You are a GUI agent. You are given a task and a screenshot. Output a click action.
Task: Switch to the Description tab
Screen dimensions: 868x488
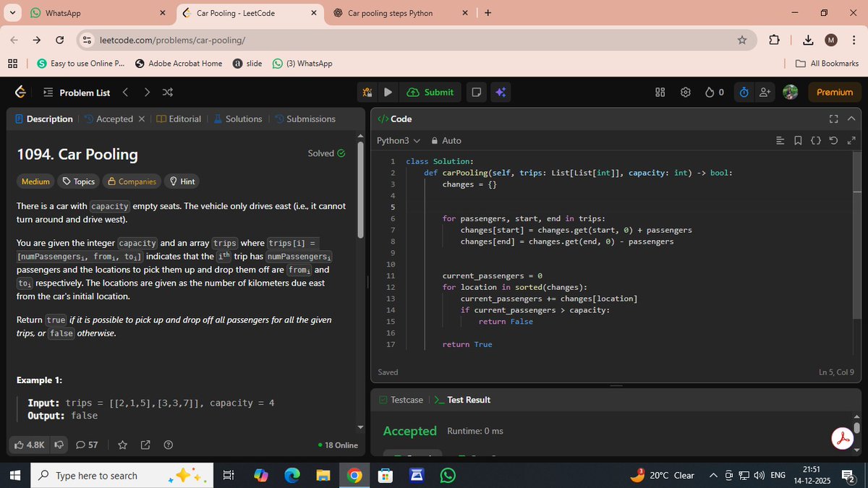click(44, 119)
